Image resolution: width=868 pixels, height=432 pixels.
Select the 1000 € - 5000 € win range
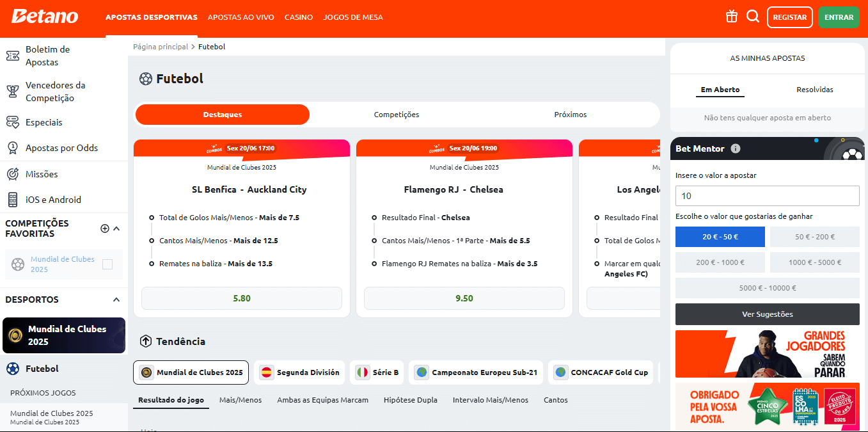click(815, 262)
